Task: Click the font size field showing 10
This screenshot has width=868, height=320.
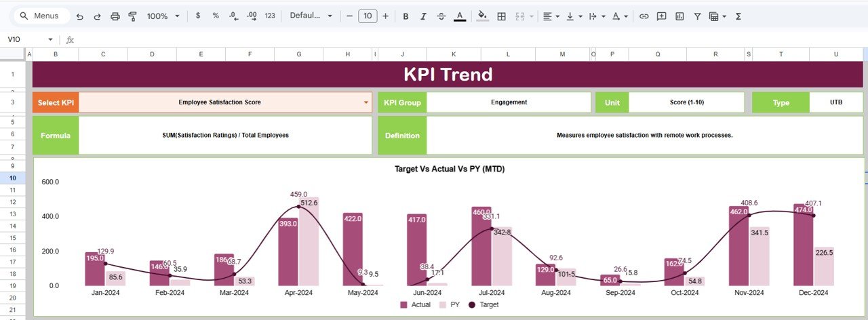Action: 368,16
